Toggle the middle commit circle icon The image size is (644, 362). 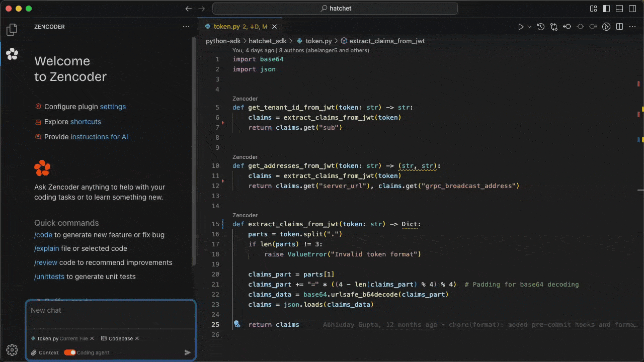click(580, 27)
